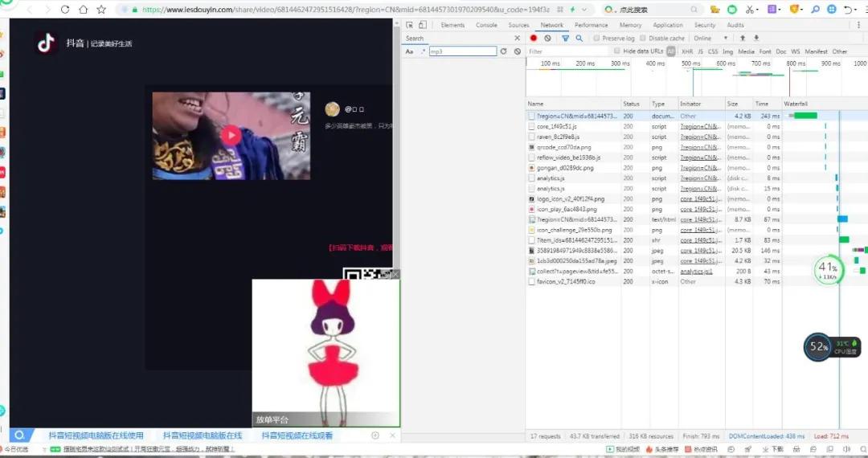The height and width of the screenshot is (458, 868).
Task: Stop recording network log (red circle)
Action: tap(534, 39)
